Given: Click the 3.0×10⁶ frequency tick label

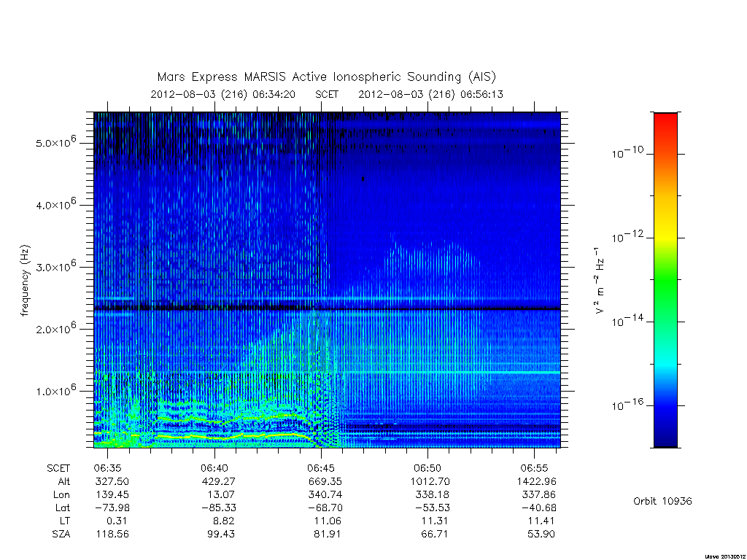Looking at the screenshot, I should [55, 266].
